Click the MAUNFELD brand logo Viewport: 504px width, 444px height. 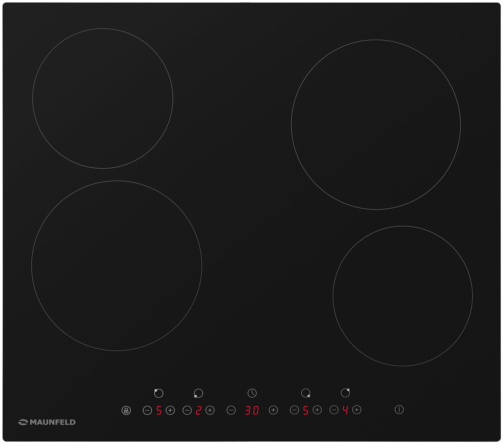(47, 422)
